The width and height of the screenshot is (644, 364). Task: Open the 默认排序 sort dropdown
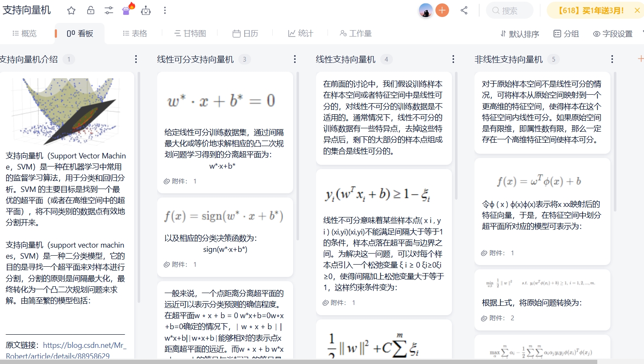pos(519,34)
